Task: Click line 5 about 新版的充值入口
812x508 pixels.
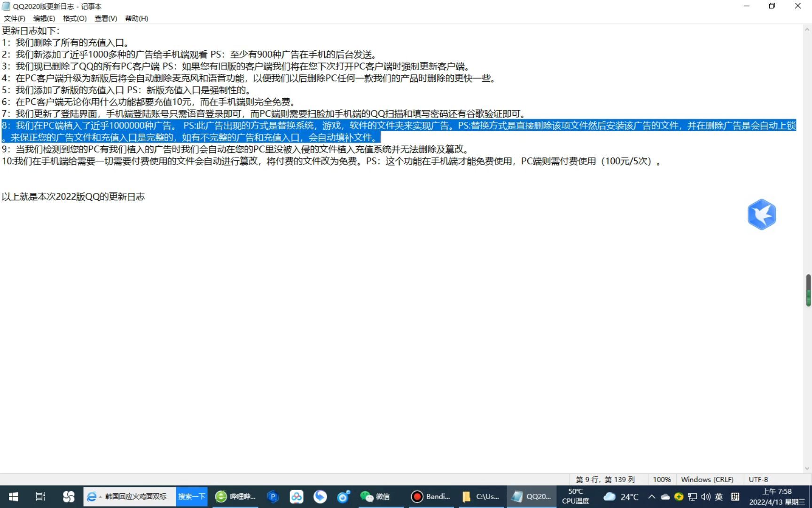Action: pyautogui.click(x=128, y=90)
